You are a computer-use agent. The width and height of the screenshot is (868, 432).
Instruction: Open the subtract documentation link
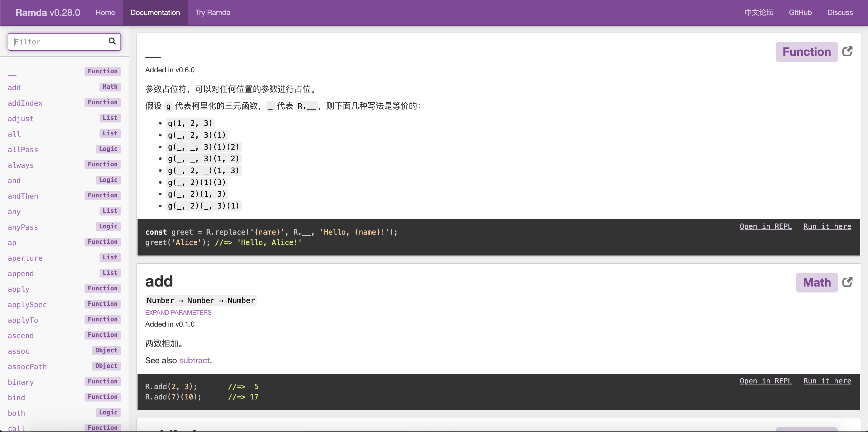pyautogui.click(x=194, y=360)
